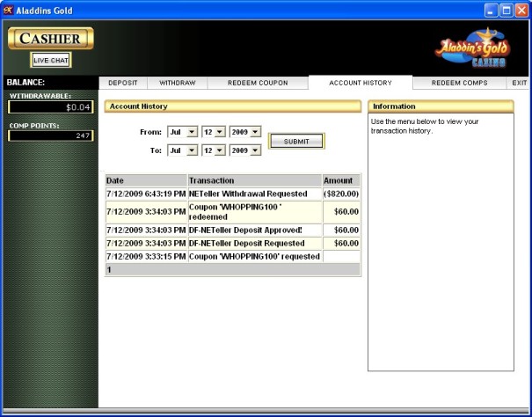
Task: Click the ($820.00) amount cell
Action: [341, 194]
